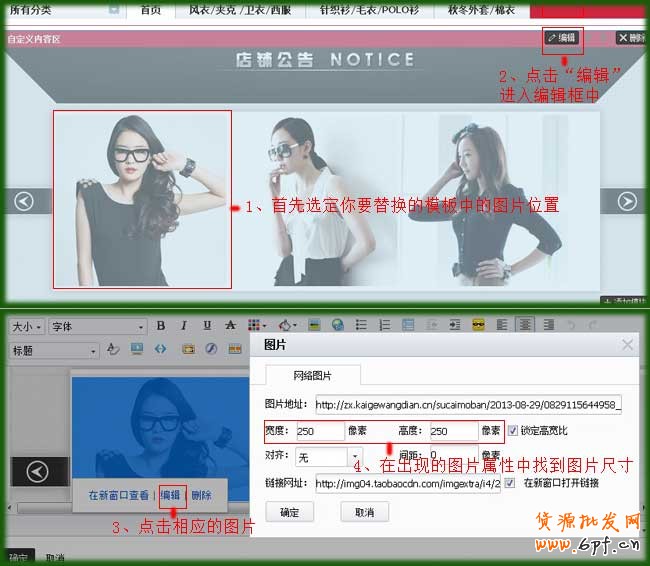Apply italic formatting in editor toolbar
650x566 pixels.
point(184,326)
